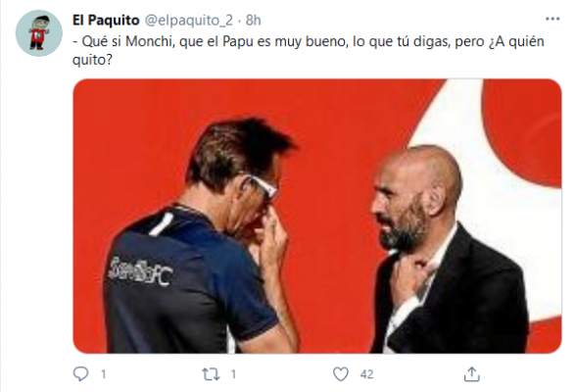Click the reply speech bubble icon
576x392 pixels.
coord(80,374)
